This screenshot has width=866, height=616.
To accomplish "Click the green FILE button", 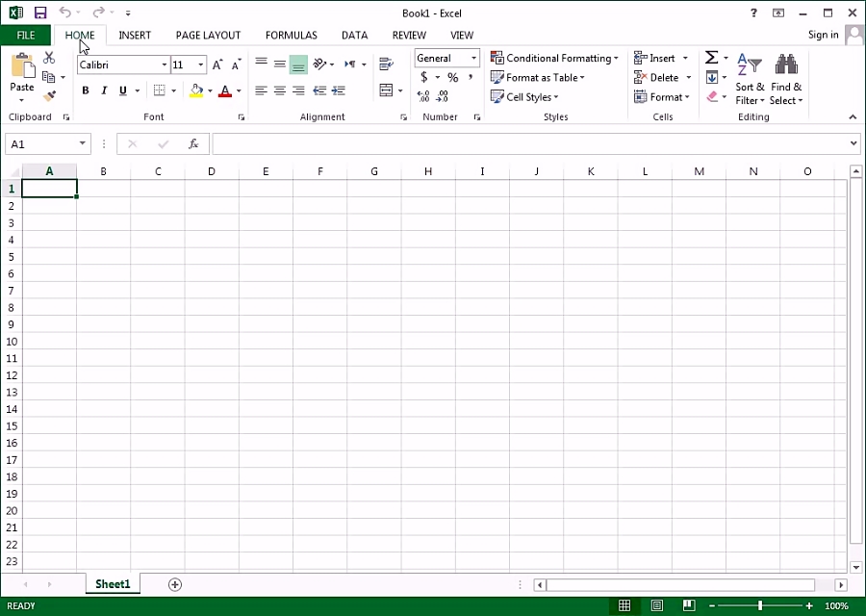I will click(26, 36).
